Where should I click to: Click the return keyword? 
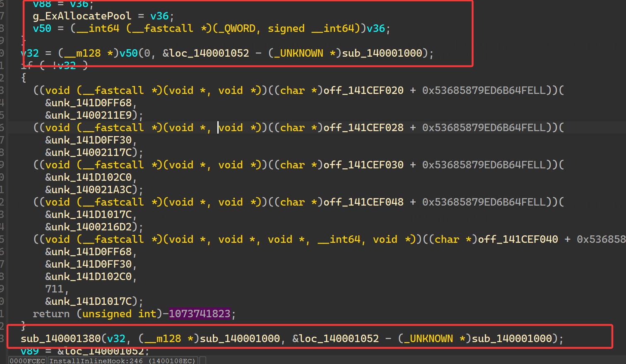[x=51, y=314]
